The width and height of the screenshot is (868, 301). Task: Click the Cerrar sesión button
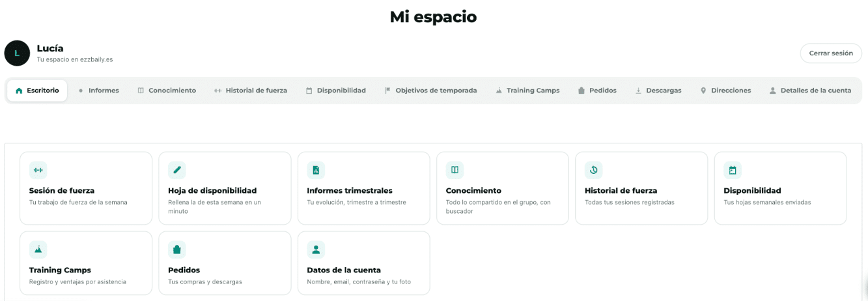831,53
